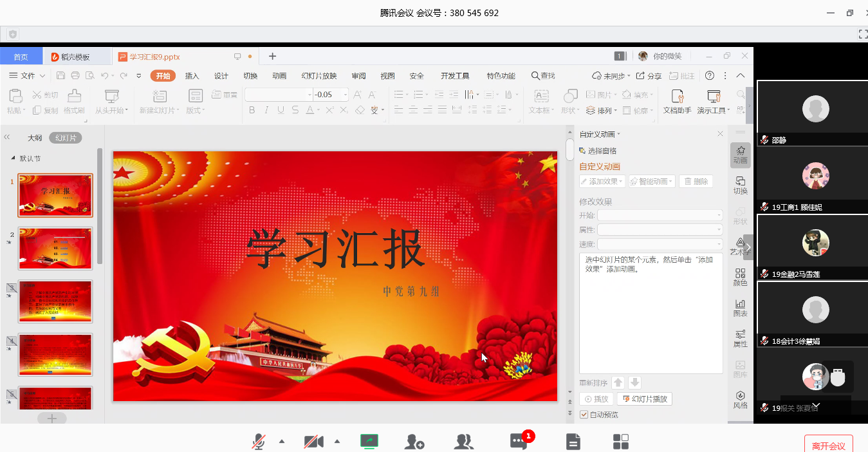The image size is (868, 452).
Task: Open the chat with one unread message
Action: pyautogui.click(x=519, y=441)
